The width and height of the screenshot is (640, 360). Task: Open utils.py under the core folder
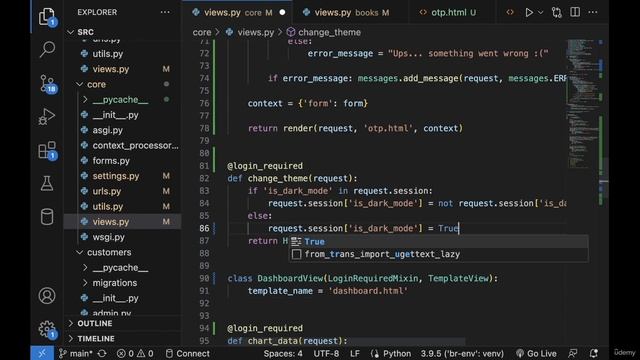pos(107,207)
